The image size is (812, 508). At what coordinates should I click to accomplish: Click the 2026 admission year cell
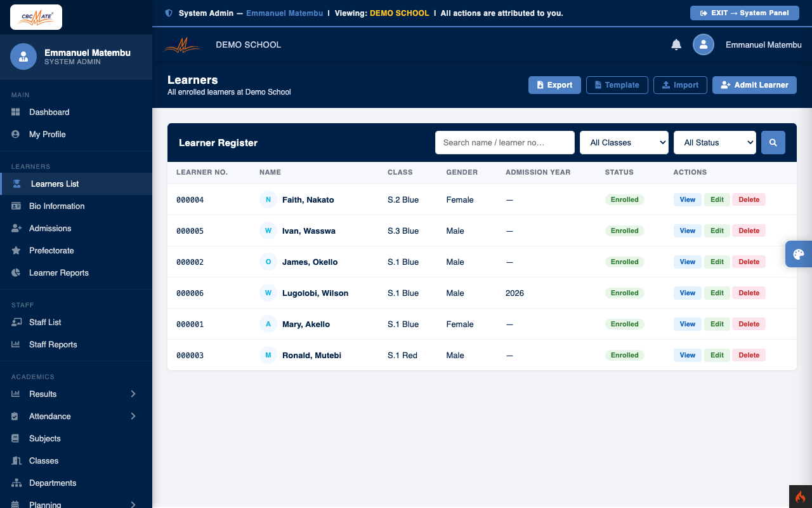(514, 293)
